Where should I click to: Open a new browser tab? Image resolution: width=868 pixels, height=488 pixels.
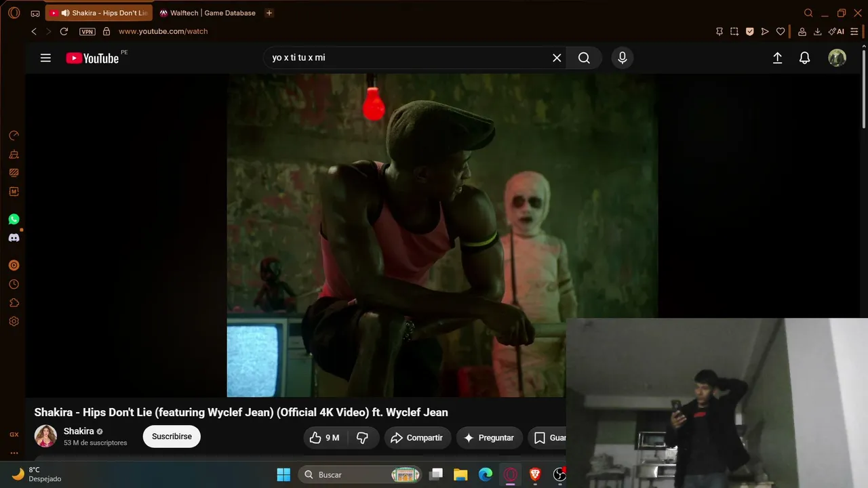[x=269, y=13]
